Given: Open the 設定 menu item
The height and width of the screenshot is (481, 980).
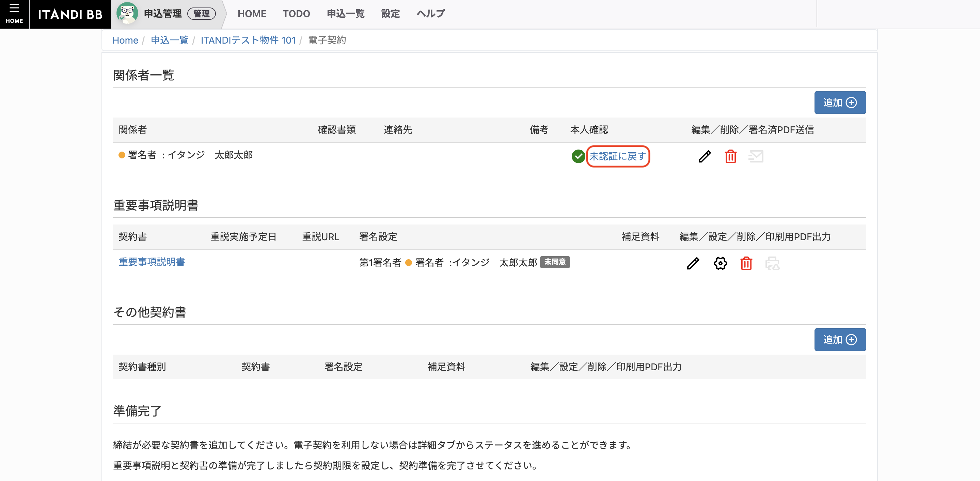Looking at the screenshot, I should click(390, 14).
